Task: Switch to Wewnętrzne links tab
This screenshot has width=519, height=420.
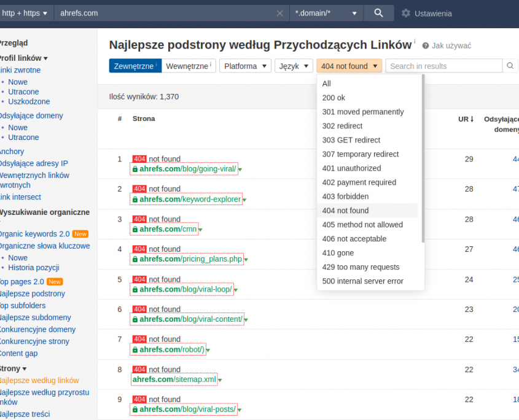Action: pos(189,66)
